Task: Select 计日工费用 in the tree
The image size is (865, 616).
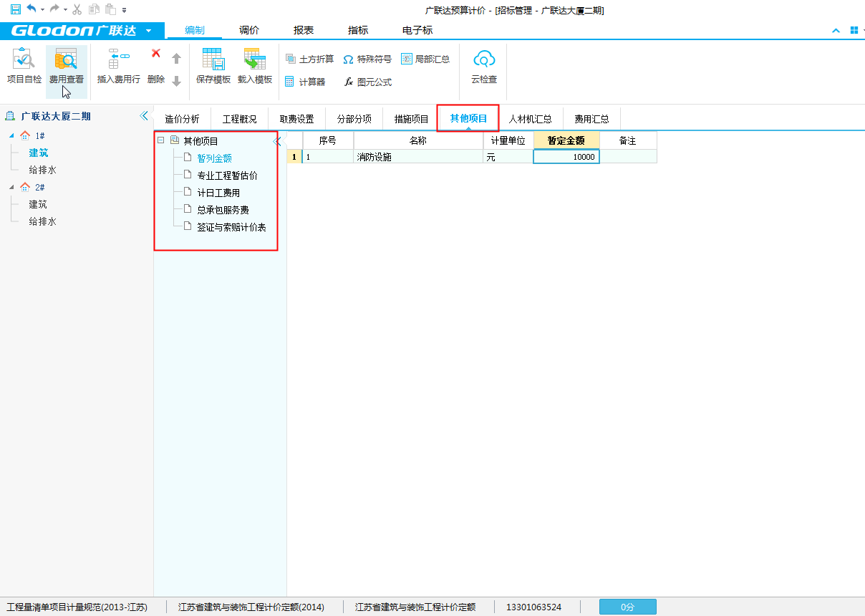Action: pos(218,193)
